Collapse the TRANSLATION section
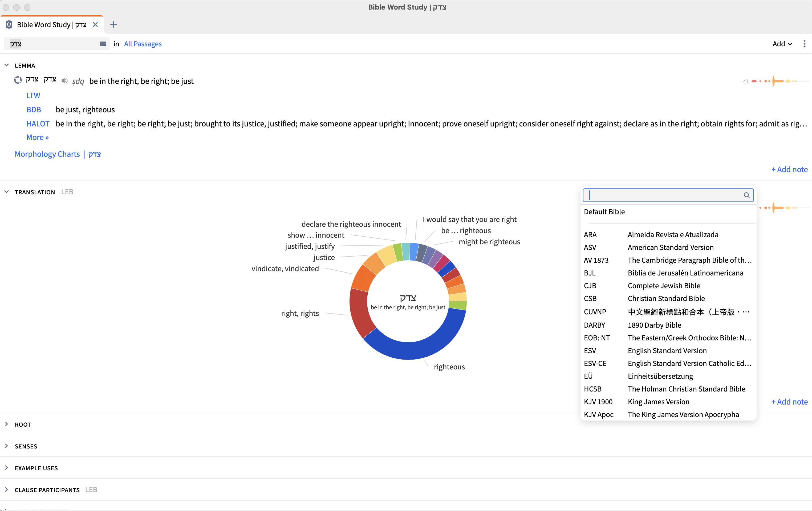The image size is (812, 511). click(x=6, y=192)
